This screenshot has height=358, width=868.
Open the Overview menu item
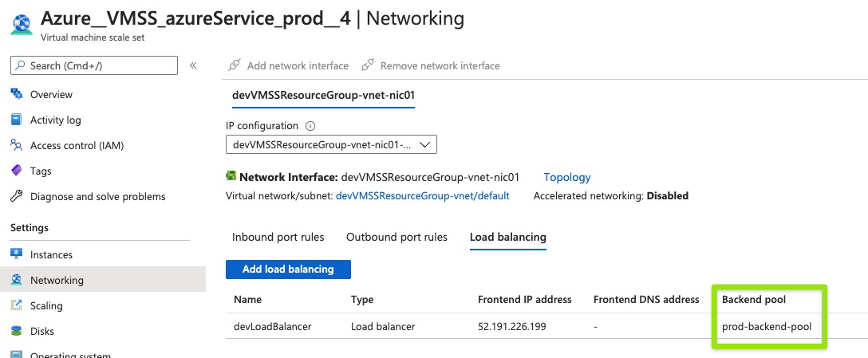coord(52,95)
